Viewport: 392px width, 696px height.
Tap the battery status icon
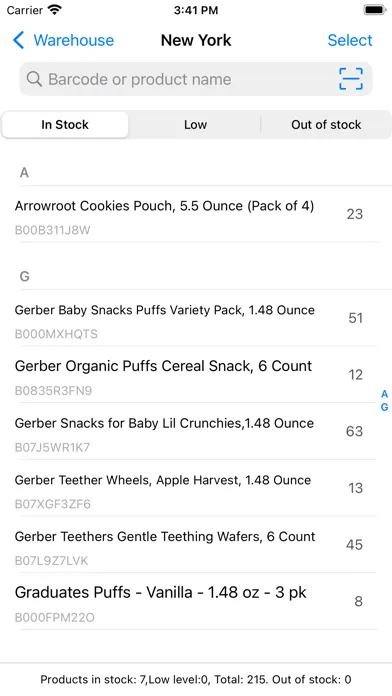pyautogui.click(x=375, y=10)
